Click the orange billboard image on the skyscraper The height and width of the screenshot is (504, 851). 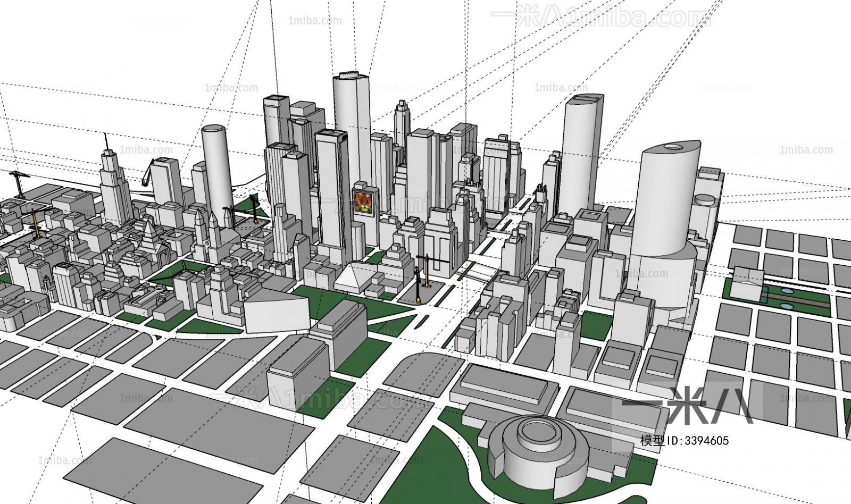tap(364, 202)
